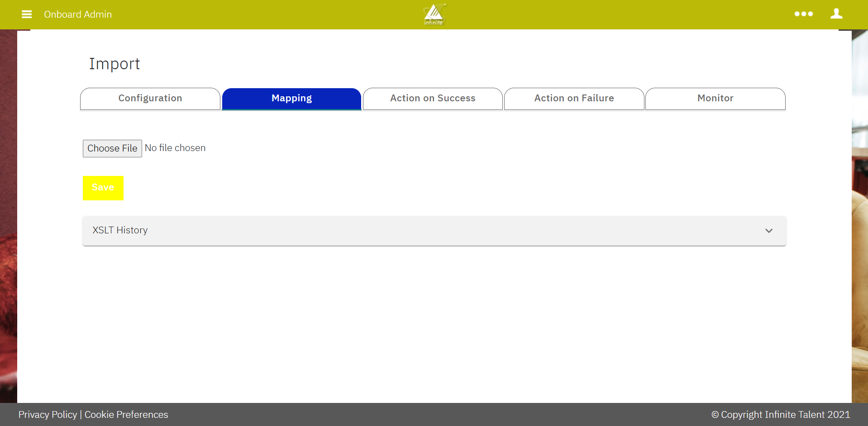This screenshot has width=868, height=426.
Task: Open the three-dot more options menu
Action: [x=803, y=14]
